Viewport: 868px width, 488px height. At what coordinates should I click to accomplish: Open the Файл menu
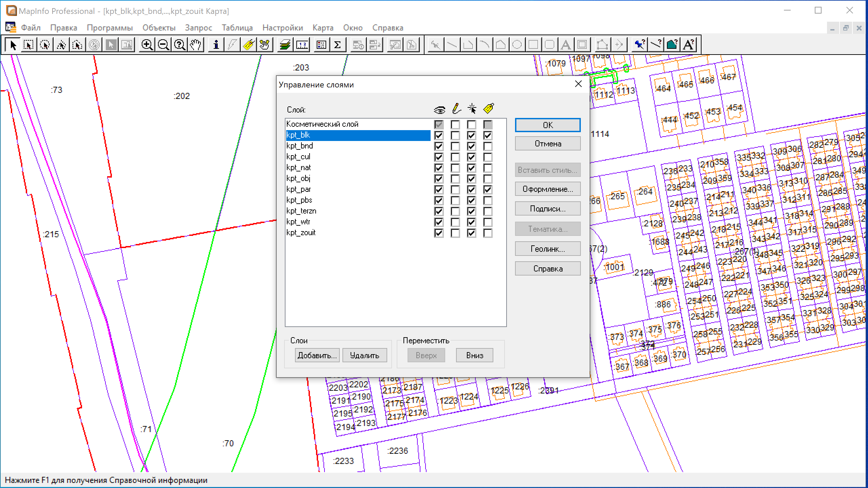click(31, 28)
